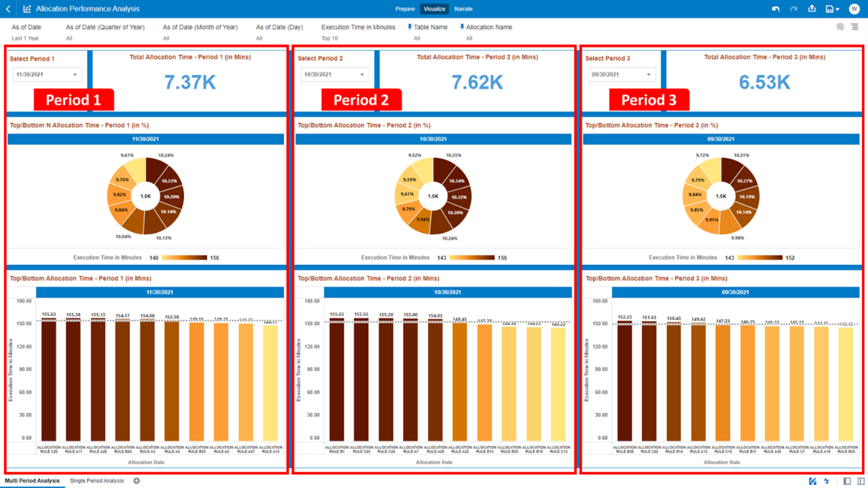
Task: Select the 9.98% slice in Period 3 donut
Action: 730,222
